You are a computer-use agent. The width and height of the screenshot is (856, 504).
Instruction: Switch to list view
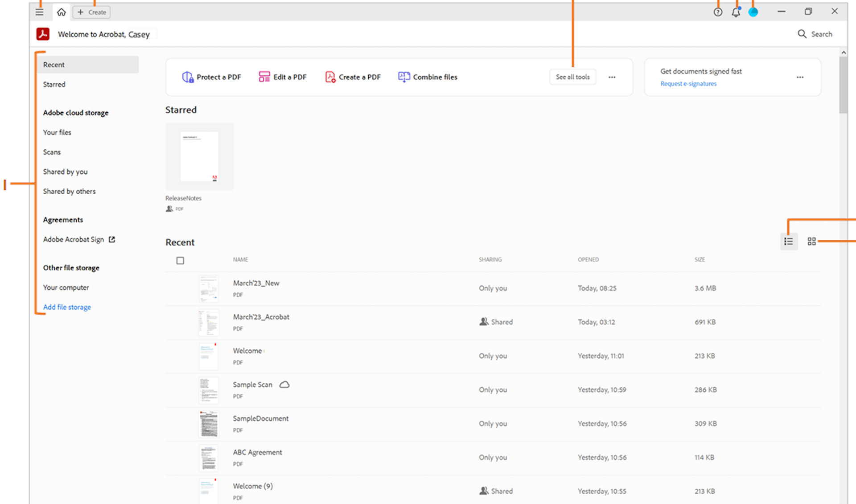(788, 242)
